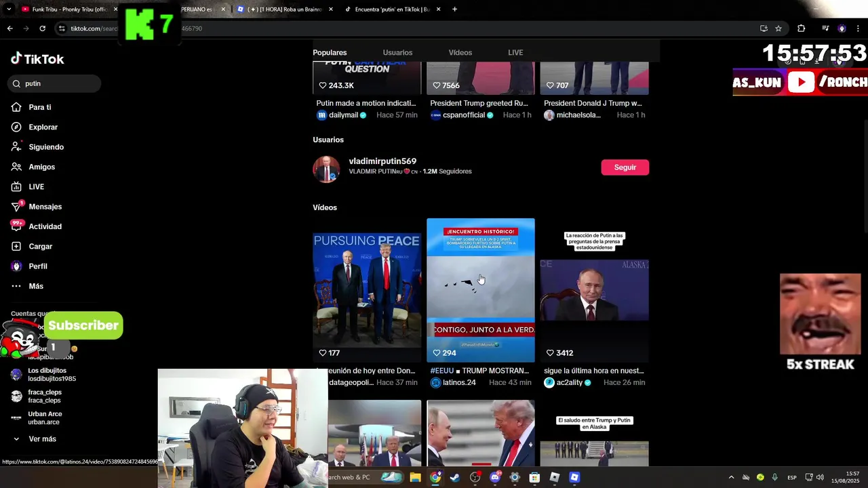
Task: Open Roblox blue taskbar icon
Action: click(x=574, y=477)
